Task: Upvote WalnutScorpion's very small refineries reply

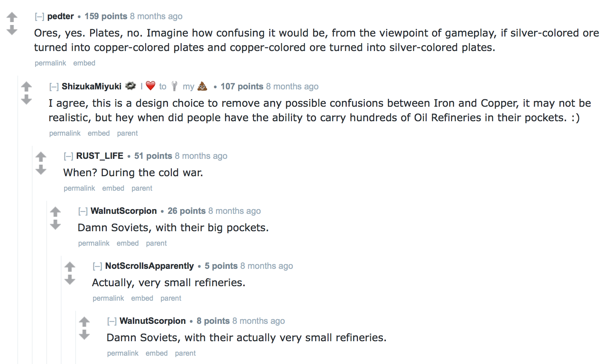Action: coord(84,322)
